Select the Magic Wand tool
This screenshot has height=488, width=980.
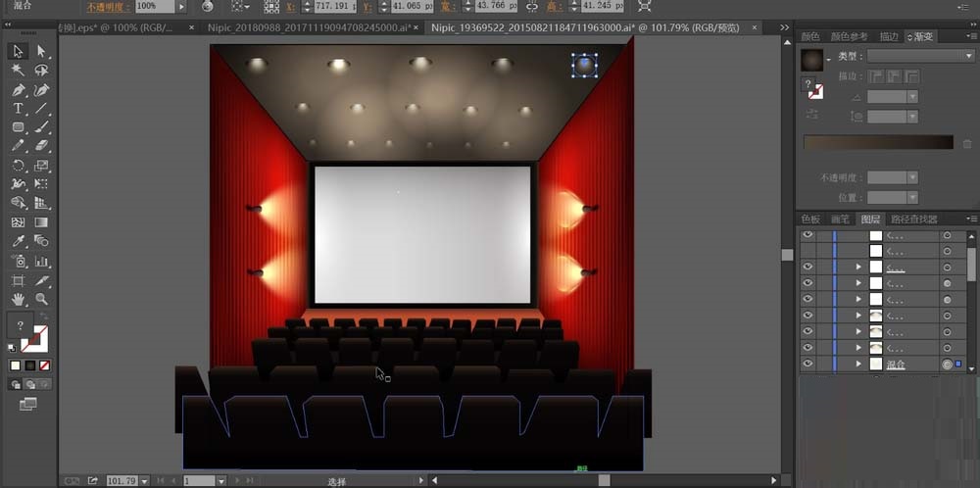pyautogui.click(x=19, y=71)
